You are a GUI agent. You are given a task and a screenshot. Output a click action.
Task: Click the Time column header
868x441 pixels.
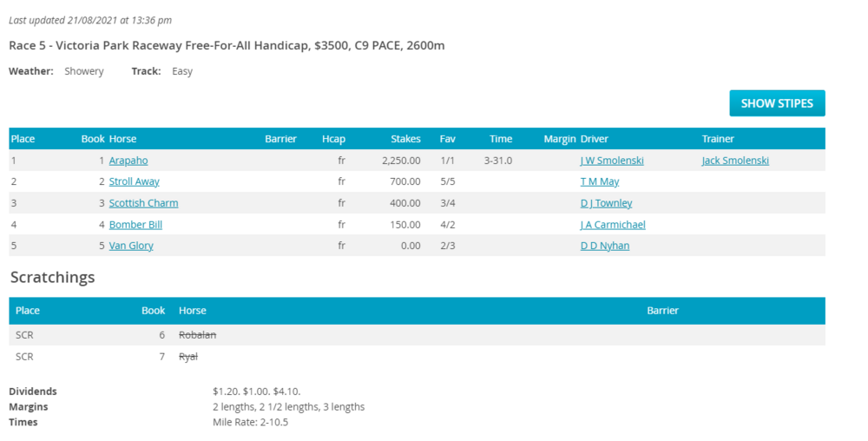tap(500, 139)
